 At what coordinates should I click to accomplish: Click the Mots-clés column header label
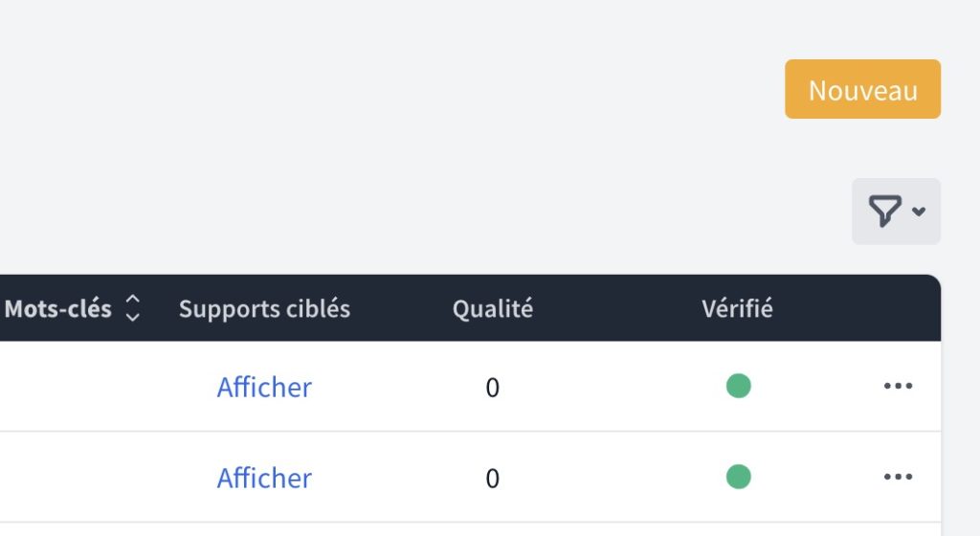pos(57,309)
